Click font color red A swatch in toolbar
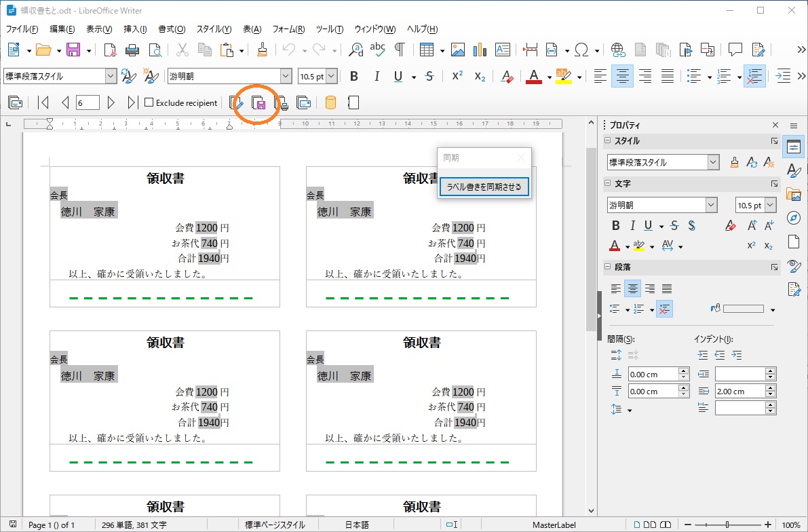Image resolution: width=808 pixels, height=532 pixels. click(x=534, y=76)
